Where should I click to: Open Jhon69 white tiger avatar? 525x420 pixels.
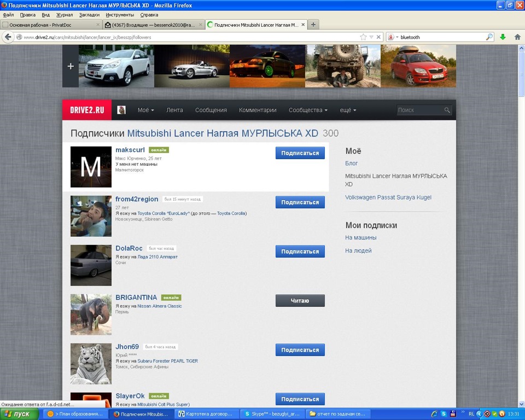91,364
